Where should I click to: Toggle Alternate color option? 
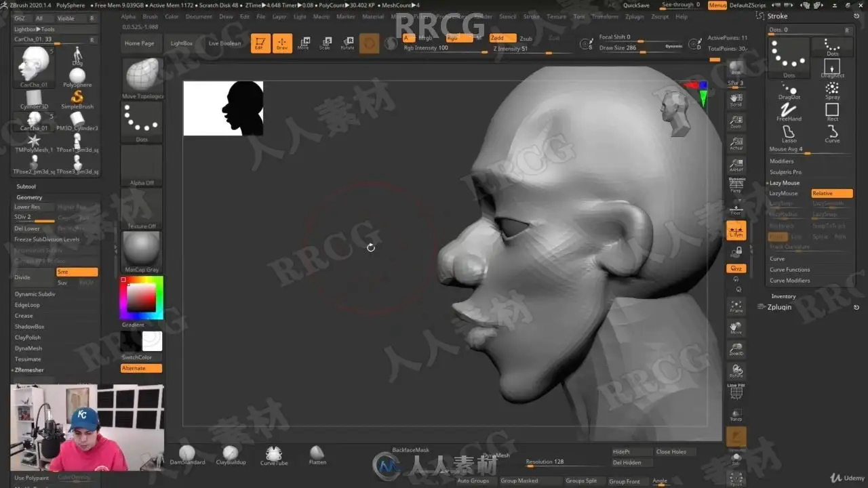pyautogui.click(x=142, y=368)
